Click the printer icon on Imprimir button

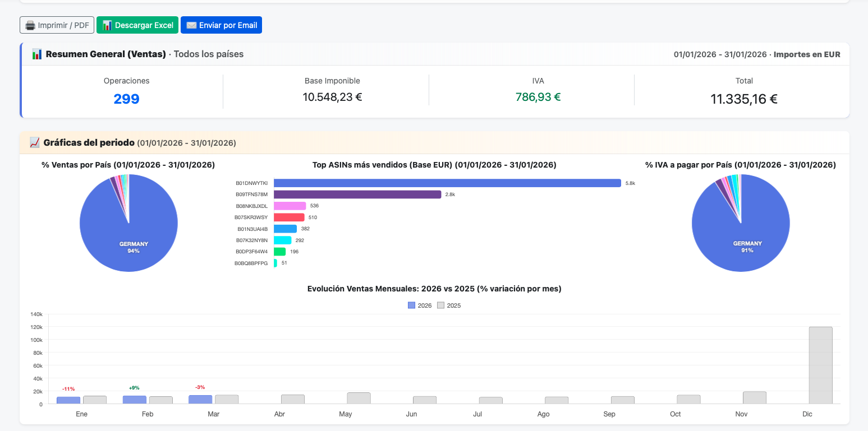click(x=30, y=25)
